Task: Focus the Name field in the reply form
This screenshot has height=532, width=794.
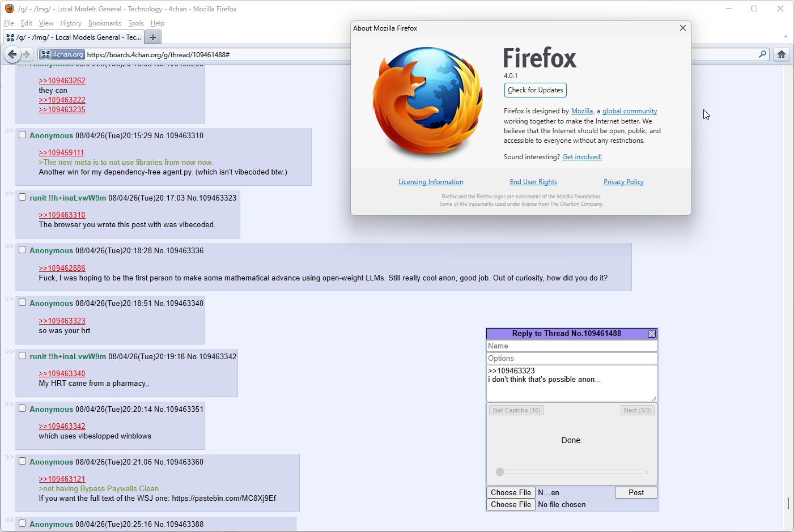Action: (x=572, y=346)
